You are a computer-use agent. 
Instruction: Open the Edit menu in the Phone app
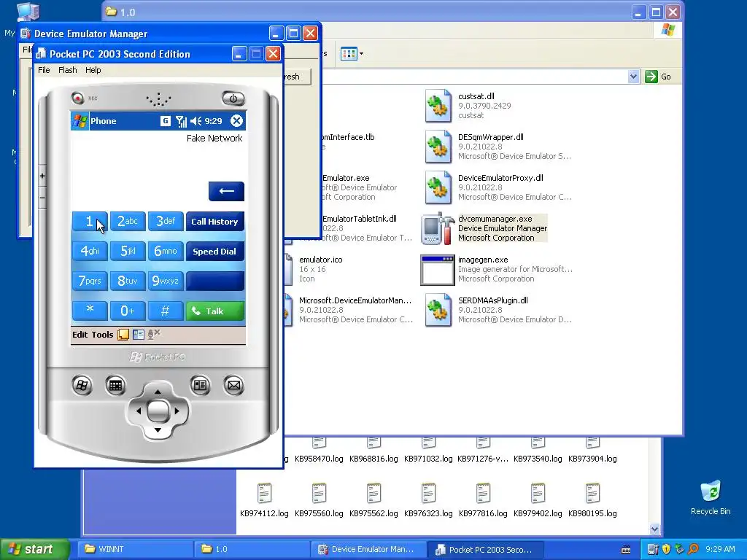click(80, 334)
